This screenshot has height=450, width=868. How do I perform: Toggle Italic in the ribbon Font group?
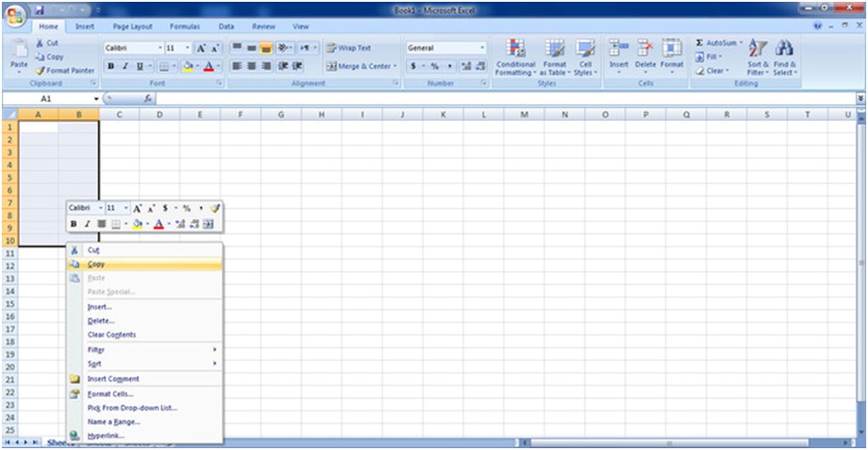point(125,66)
